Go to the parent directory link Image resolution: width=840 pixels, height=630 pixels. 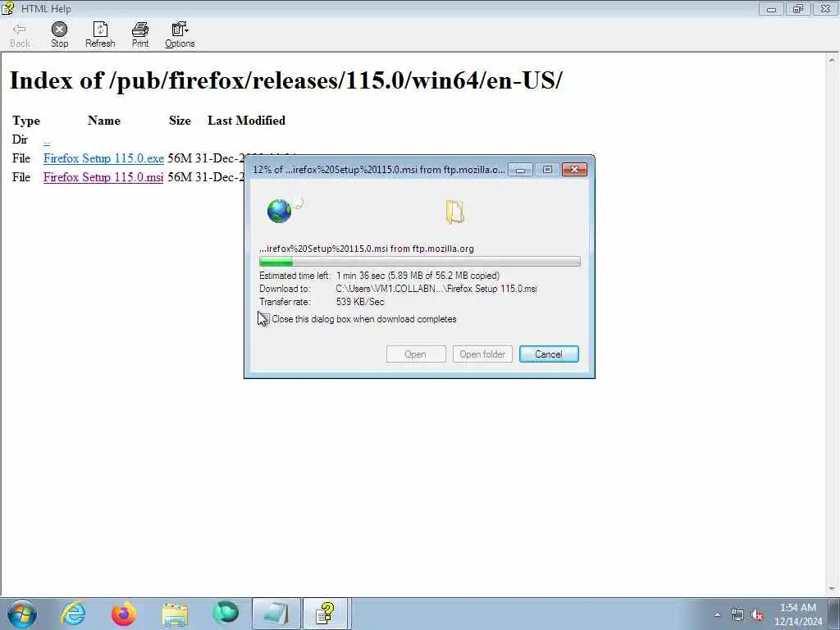click(47, 140)
